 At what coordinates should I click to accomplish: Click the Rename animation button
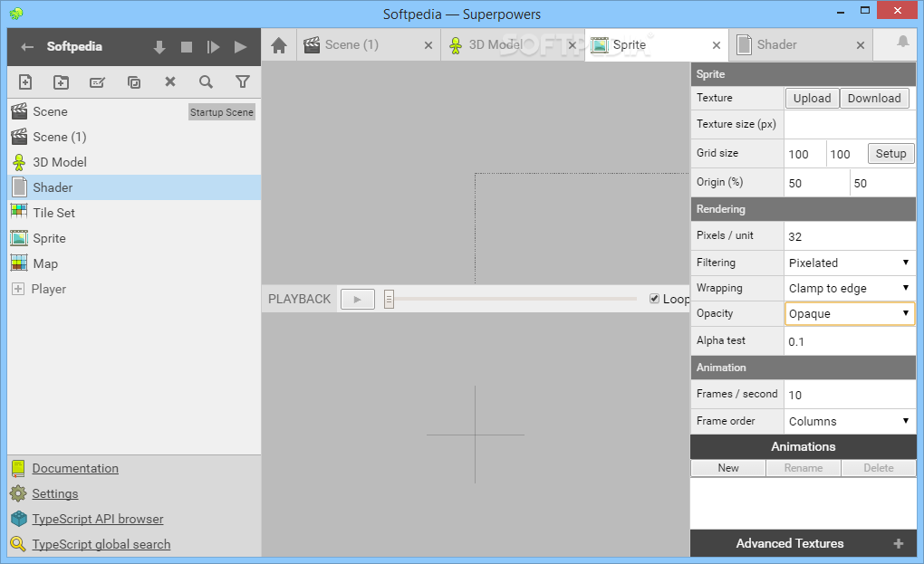pos(804,468)
